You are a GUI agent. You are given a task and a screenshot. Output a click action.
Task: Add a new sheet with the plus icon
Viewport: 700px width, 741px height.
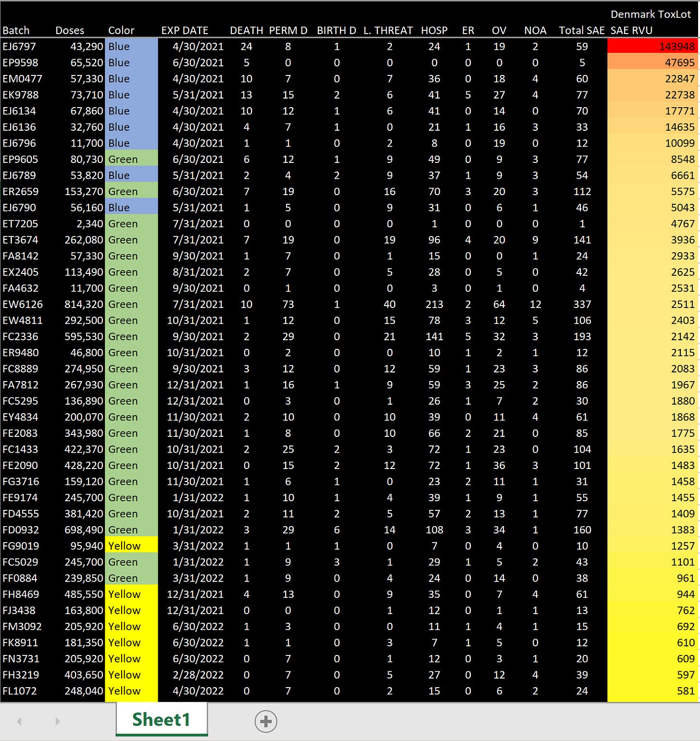click(266, 721)
